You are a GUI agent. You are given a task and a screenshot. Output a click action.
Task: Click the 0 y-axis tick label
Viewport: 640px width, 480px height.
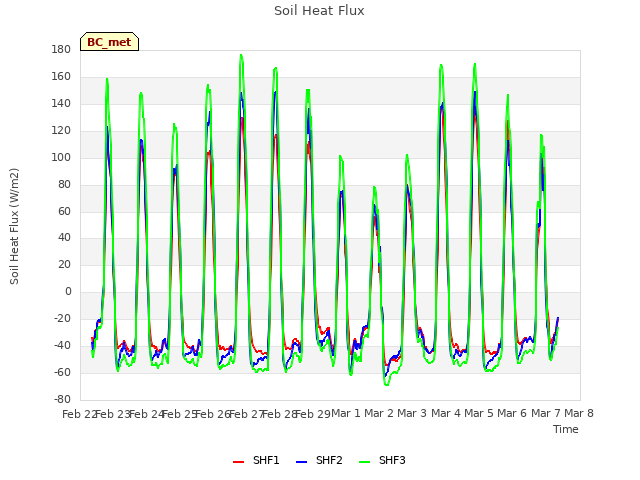pos(68,292)
